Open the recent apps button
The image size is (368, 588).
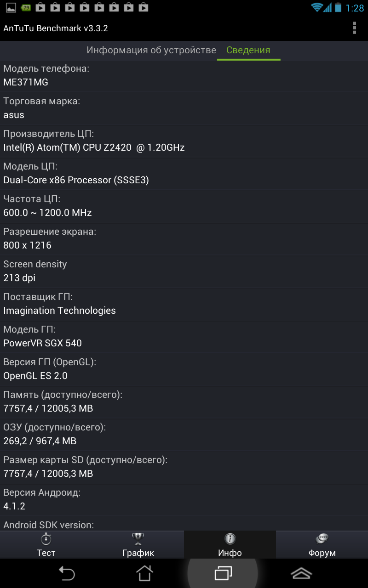pos(223,573)
